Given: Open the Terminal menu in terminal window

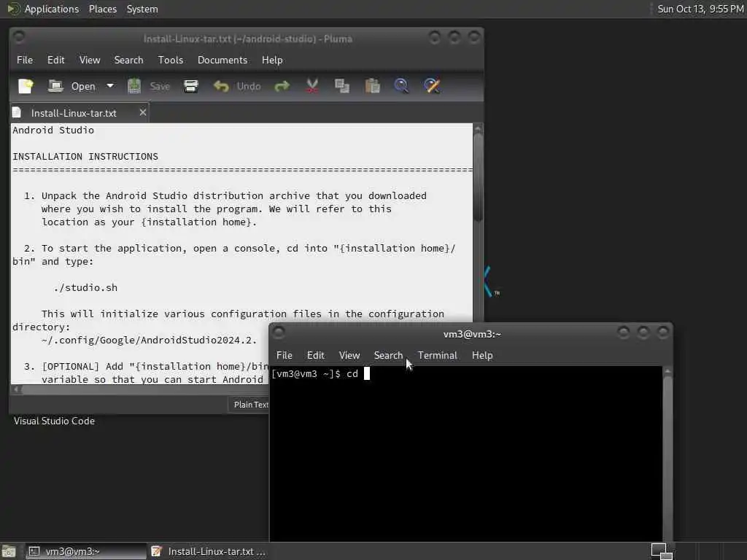Looking at the screenshot, I should (438, 355).
